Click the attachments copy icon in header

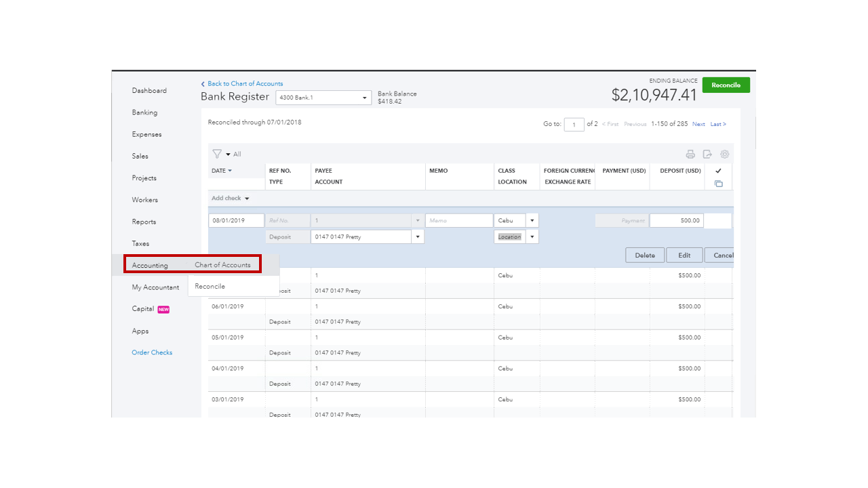[718, 184]
